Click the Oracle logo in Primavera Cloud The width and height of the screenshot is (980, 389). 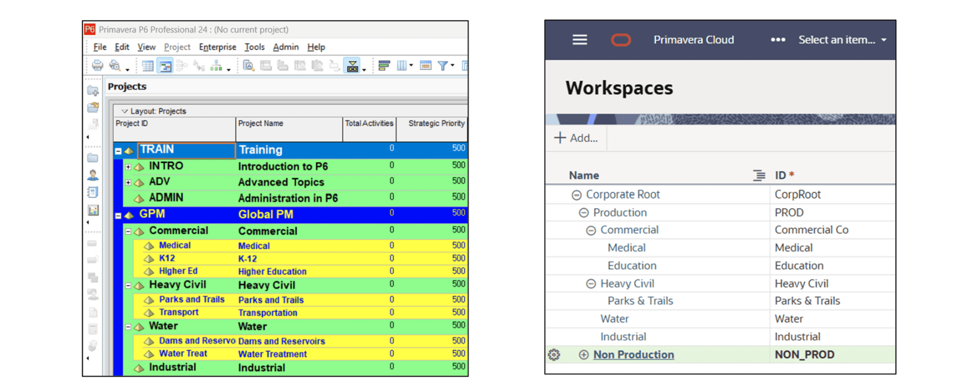pos(621,40)
